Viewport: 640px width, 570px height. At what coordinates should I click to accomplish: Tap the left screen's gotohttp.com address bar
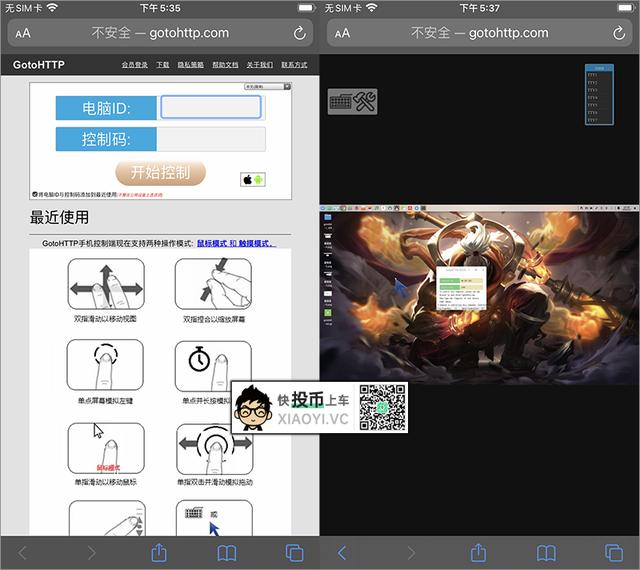[x=160, y=33]
